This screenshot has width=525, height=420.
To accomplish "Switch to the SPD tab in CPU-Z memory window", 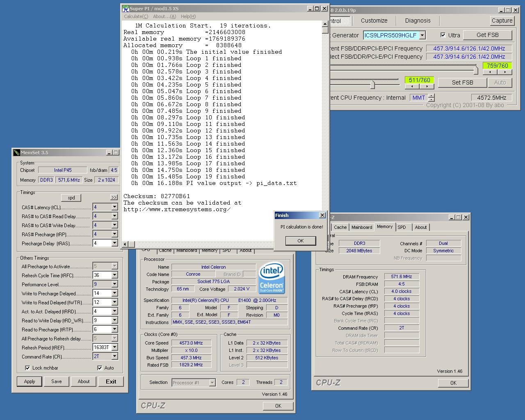I will (402, 227).
